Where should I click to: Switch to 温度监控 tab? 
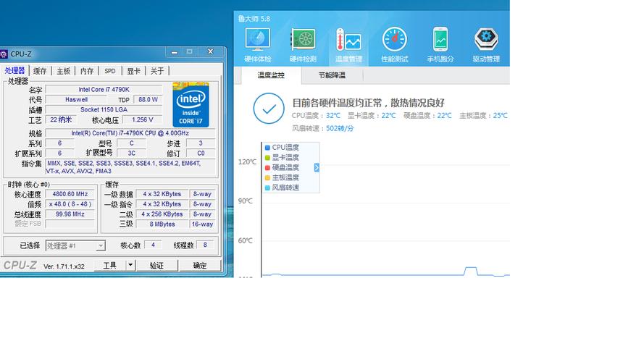point(271,75)
